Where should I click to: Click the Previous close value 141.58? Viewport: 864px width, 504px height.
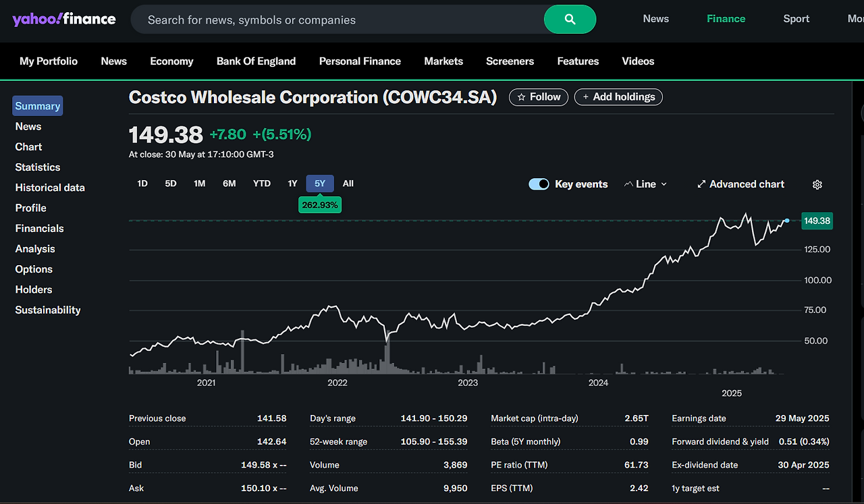pyautogui.click(x=272, y=418)
